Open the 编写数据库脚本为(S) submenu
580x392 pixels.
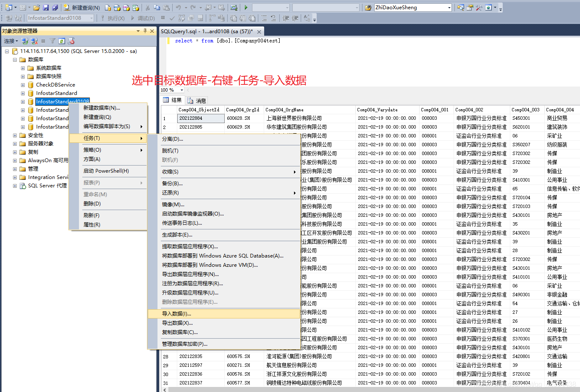click(108, 126)
